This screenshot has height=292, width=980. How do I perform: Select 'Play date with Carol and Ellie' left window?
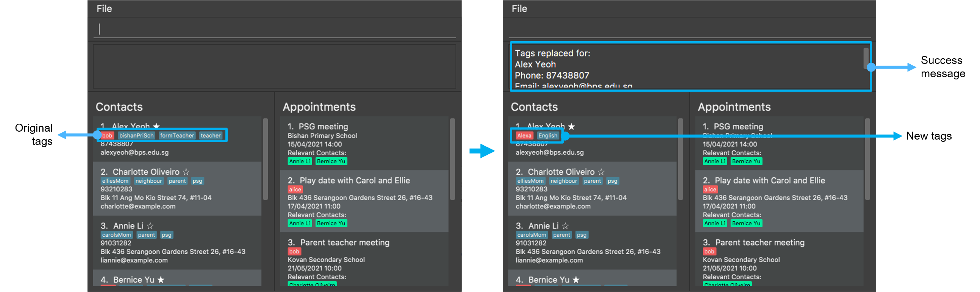point(364,201)
